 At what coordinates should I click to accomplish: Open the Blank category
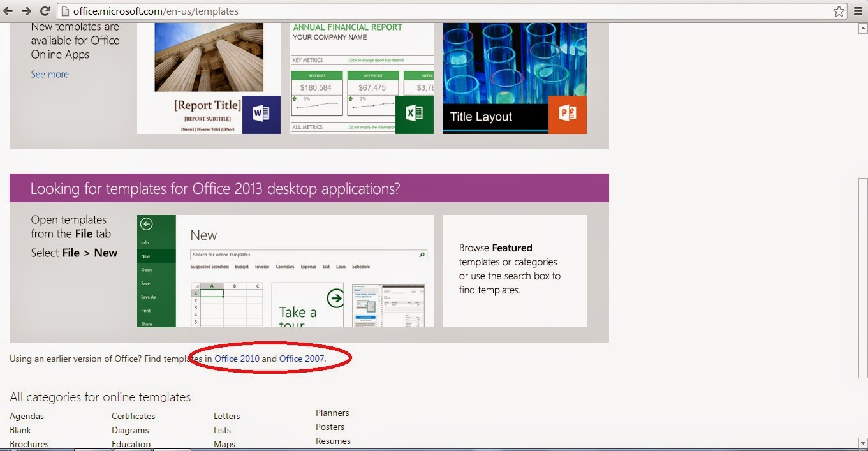coord(20,430)
